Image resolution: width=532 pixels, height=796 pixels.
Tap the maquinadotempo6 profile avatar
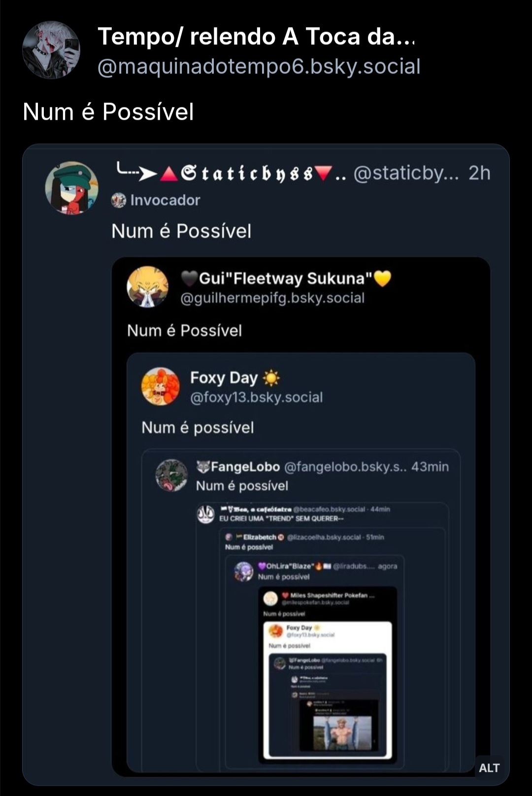(x=51, y=50)
